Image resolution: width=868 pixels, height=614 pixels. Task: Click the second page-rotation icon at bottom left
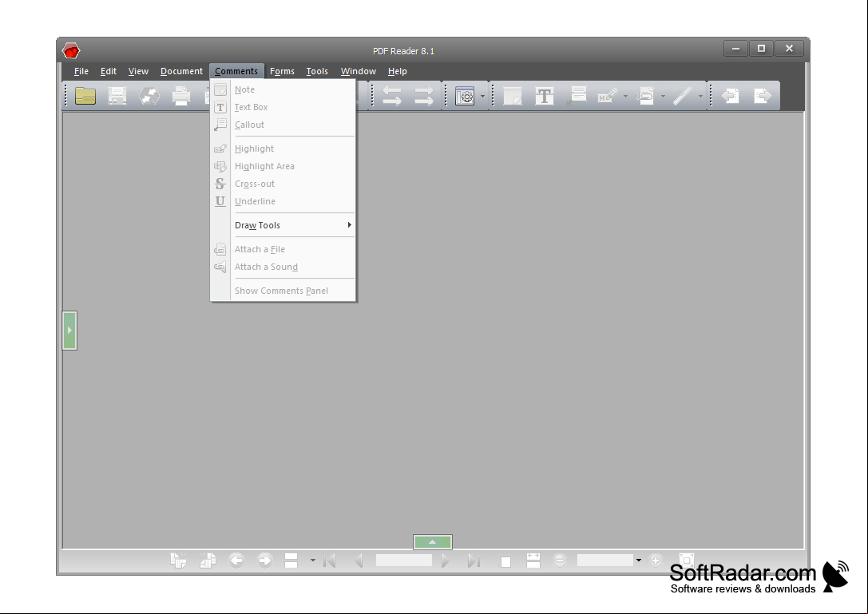pyautogui.click(x=208, y=561)
